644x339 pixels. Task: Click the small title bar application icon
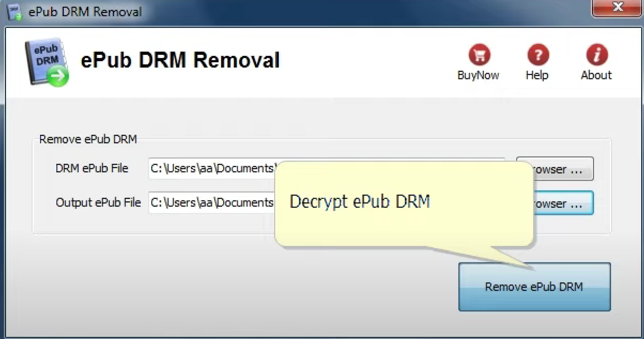tap(14, 12)
